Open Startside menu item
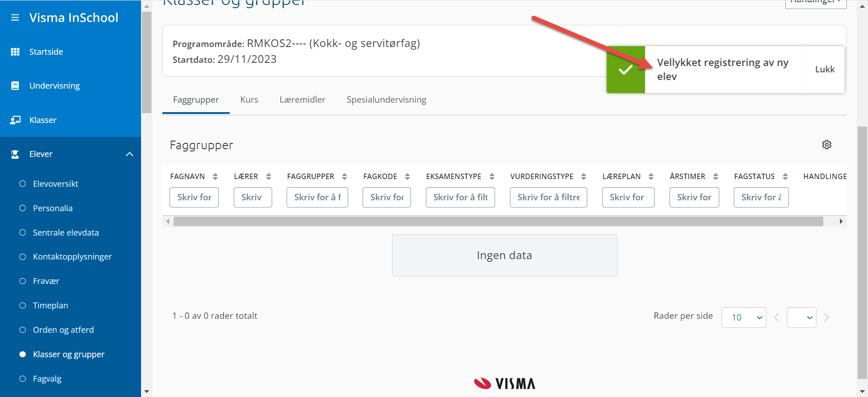The height and width of the screenshot is (397, 868). 46,52
